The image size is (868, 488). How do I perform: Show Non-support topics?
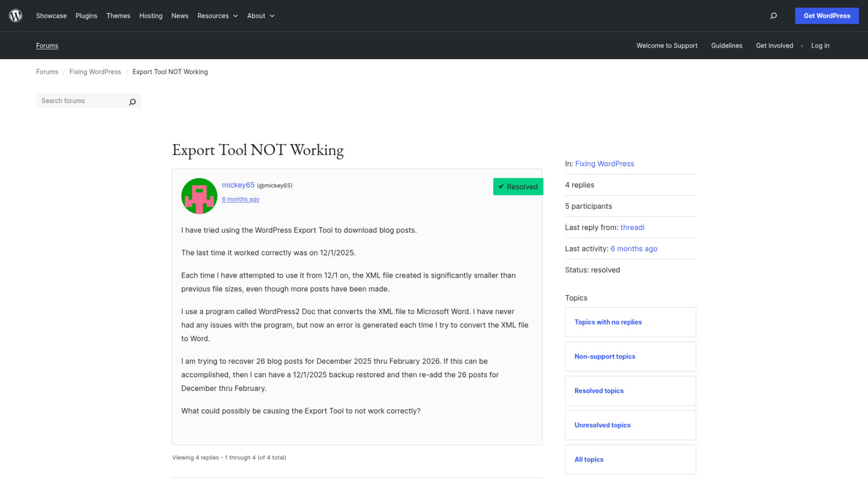click(630, 356)
